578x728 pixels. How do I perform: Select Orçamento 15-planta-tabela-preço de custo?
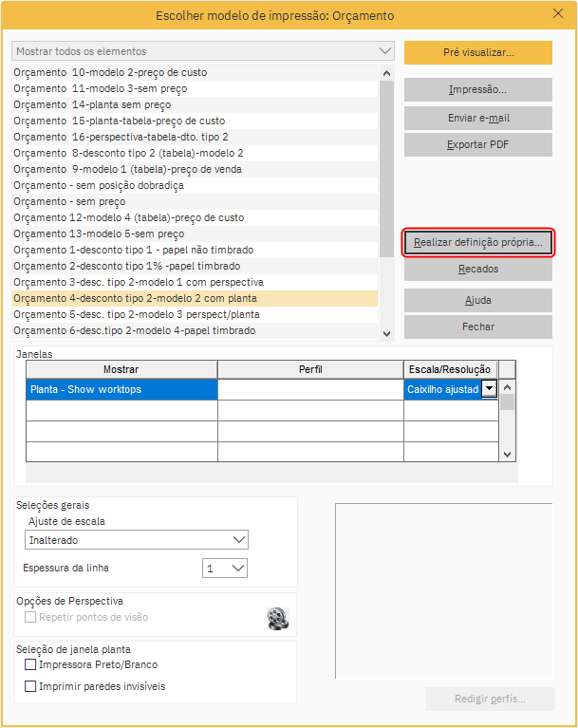pyautogui.click(x=195, y=121)
